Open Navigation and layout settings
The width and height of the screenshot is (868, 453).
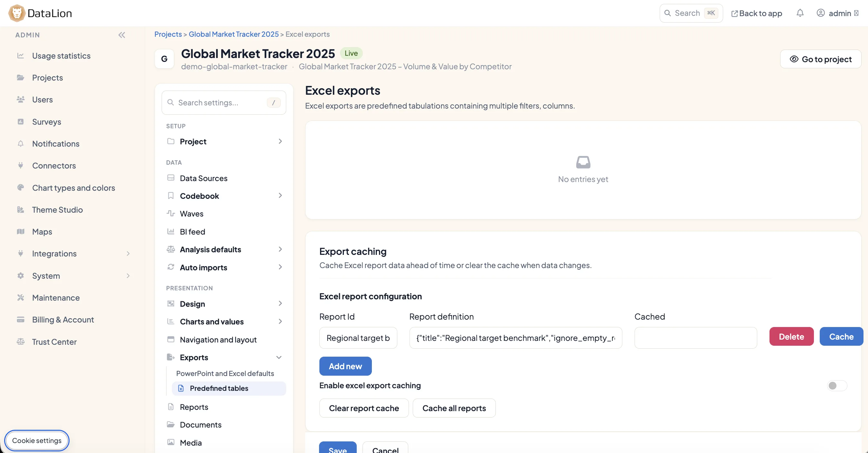tap(218, 339)
